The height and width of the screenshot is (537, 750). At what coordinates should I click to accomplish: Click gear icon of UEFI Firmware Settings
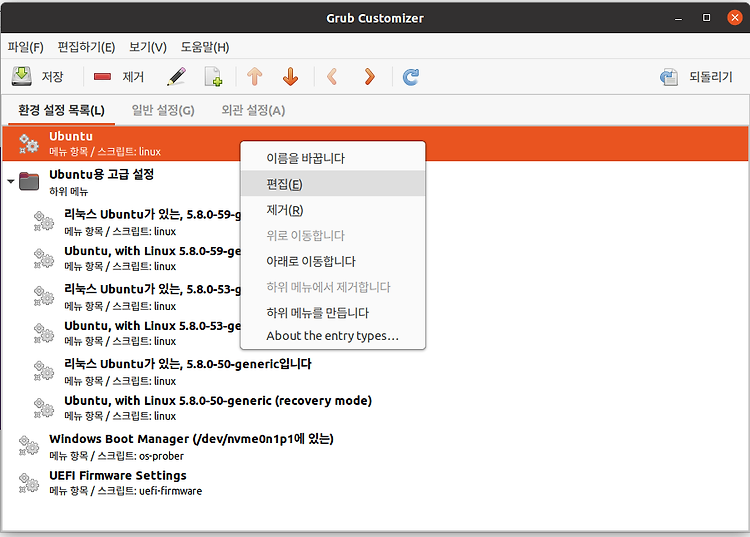(x=29, y=482)
